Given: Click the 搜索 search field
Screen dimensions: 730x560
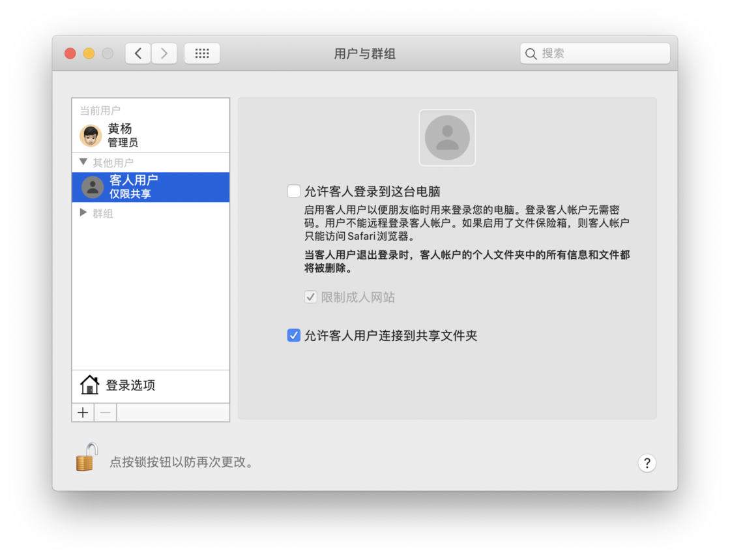Looking at the screenshot, I should pyautogui.click(x=595, y=53).
